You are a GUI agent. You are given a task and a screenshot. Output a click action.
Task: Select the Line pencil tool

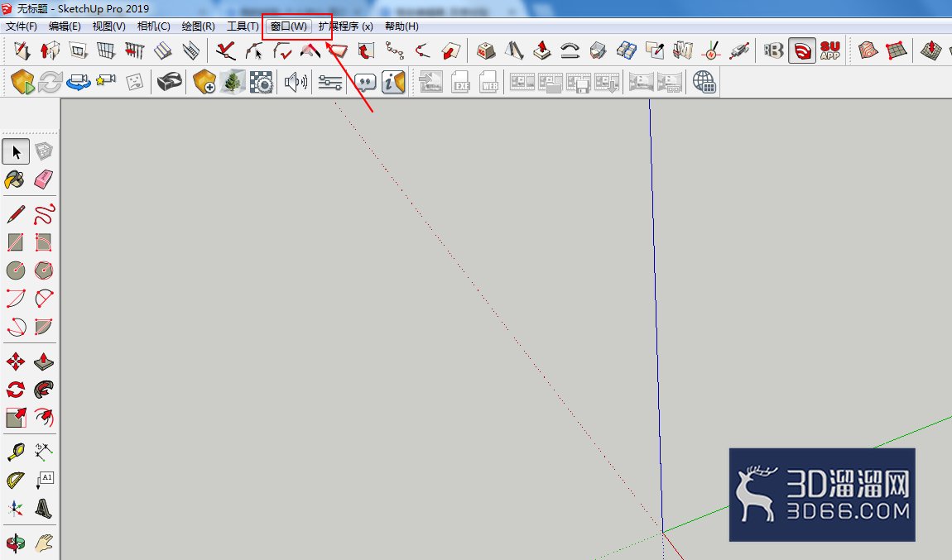16,214
